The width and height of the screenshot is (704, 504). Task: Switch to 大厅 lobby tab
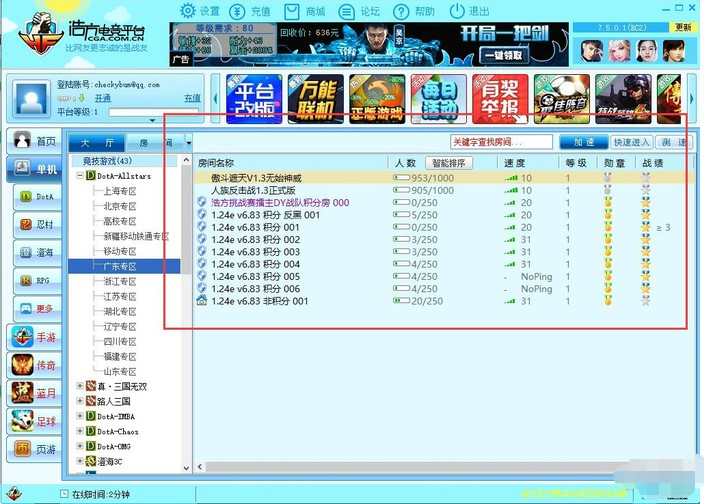pyautogui.click(x=97, y=143)
